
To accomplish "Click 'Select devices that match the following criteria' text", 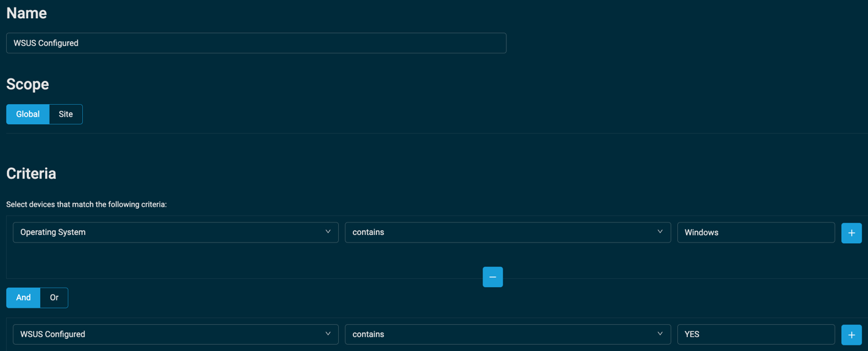I will (87, 204).
